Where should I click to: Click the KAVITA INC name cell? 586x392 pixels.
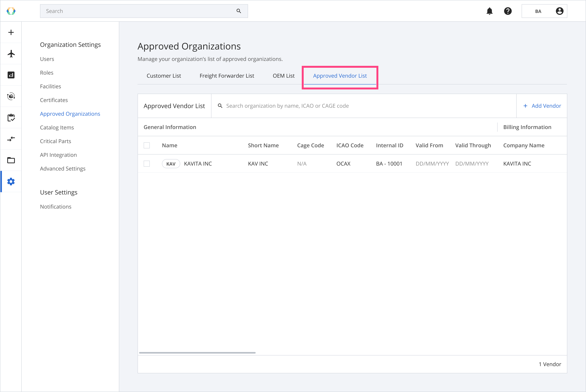(198, 164)
